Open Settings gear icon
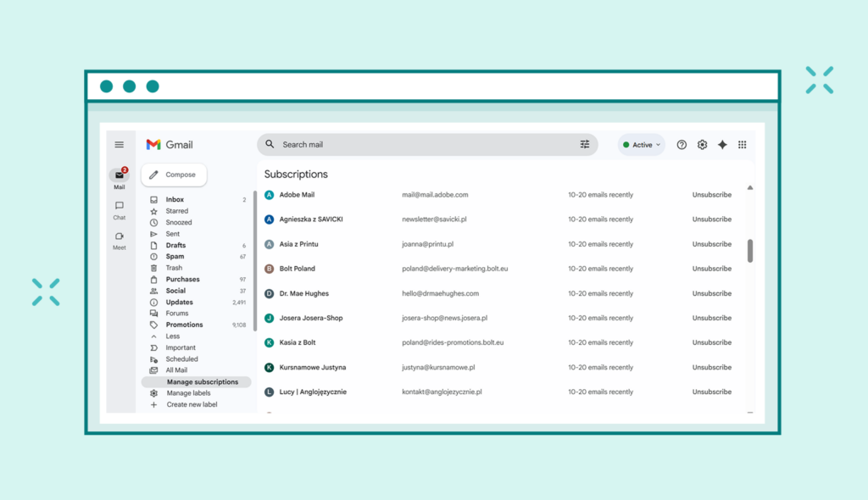 [x=702, y=145]
